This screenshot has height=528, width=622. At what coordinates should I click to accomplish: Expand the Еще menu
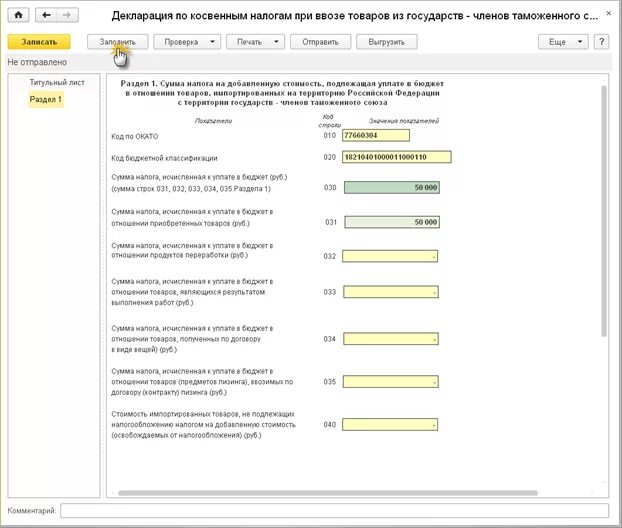click(563, 42)
